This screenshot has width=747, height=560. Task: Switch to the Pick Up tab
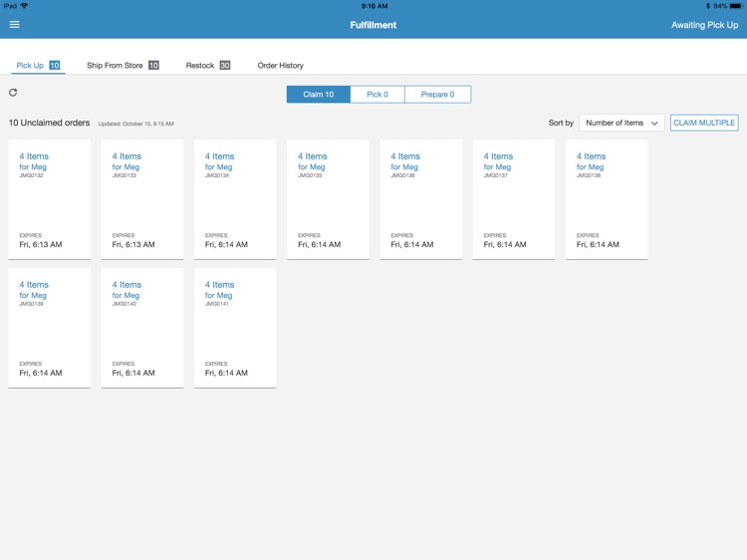click(38, 66)
